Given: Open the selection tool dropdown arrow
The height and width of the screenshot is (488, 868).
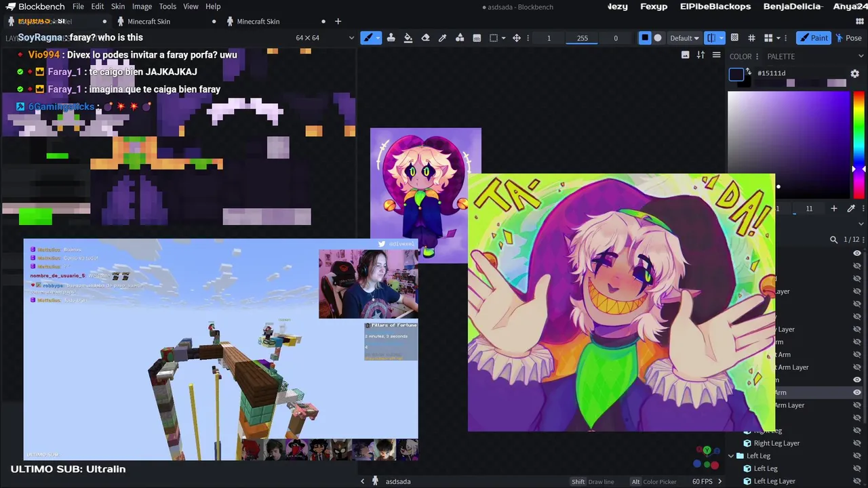Looking at the screenshot, I should (503, 38).
